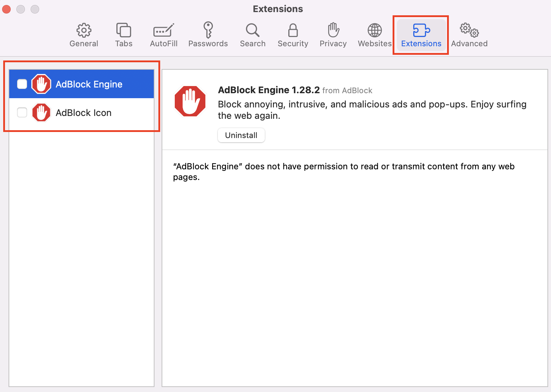Go to the Passwords preferences pane
Screen dimensions: 551x392
pos(208,35)
